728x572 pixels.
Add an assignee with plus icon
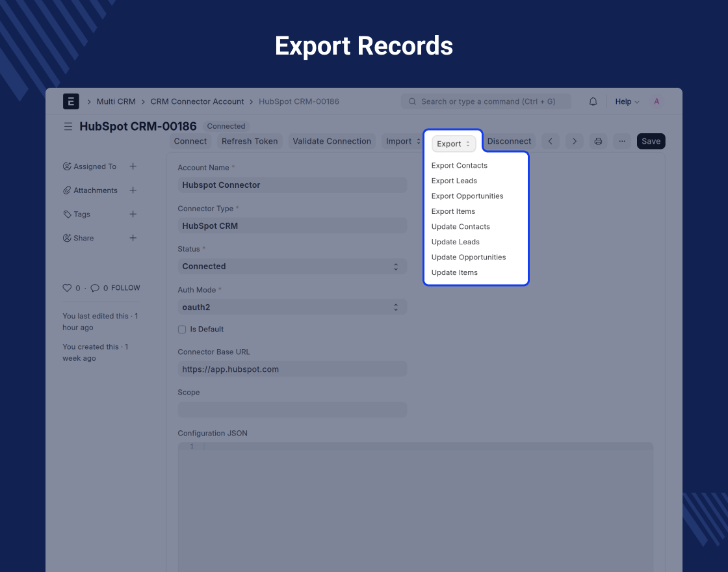coord(133,166)
